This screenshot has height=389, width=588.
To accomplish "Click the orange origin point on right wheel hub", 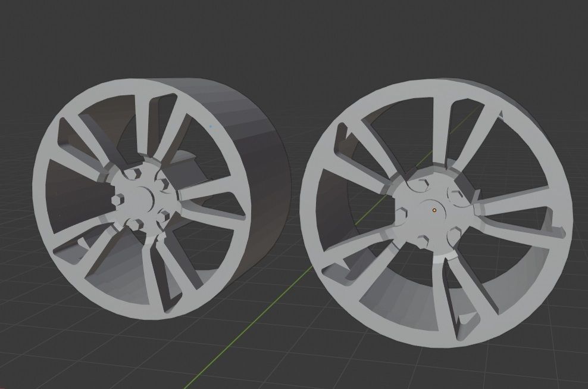I will tap(434, 210).
